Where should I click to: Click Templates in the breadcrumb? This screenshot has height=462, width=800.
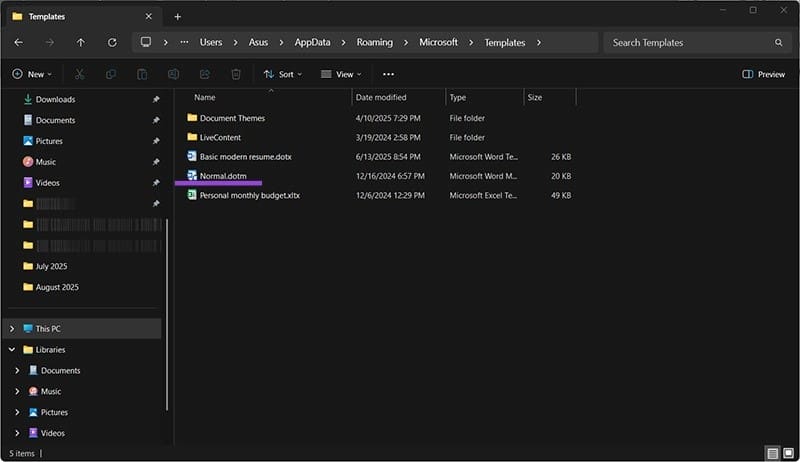[505, 43]
